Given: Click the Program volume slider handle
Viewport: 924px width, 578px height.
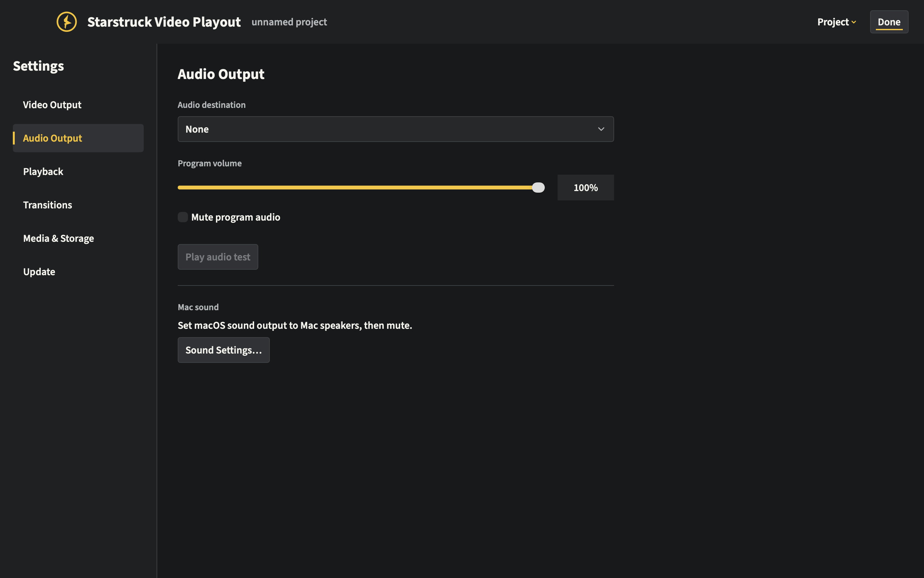Looking at the screenshot, I should (x=538, y=187).
